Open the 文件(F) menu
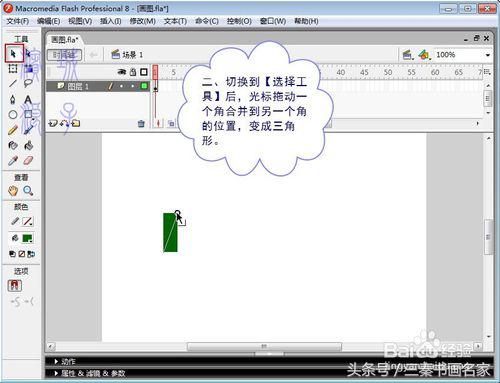The width and height of the screenshot is (500, 383). point(18,21)
